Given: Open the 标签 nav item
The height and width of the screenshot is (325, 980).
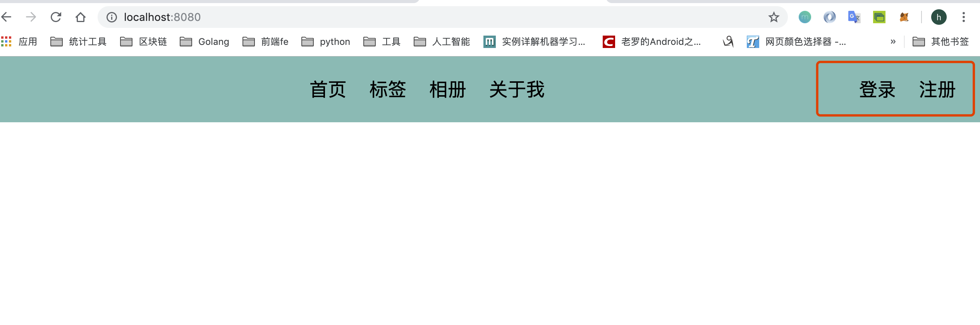Looking at the screenshot, I should coord(388,89).
